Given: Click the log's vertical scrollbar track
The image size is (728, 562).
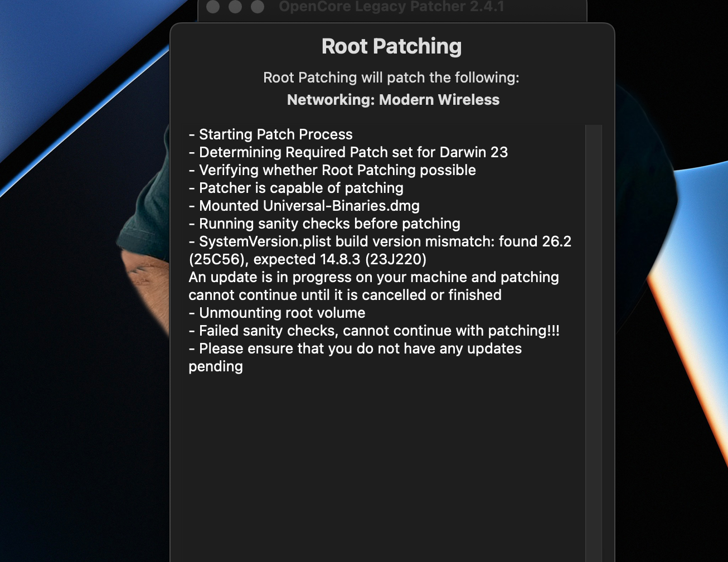Looking at the screenshot, I should 594,343.
